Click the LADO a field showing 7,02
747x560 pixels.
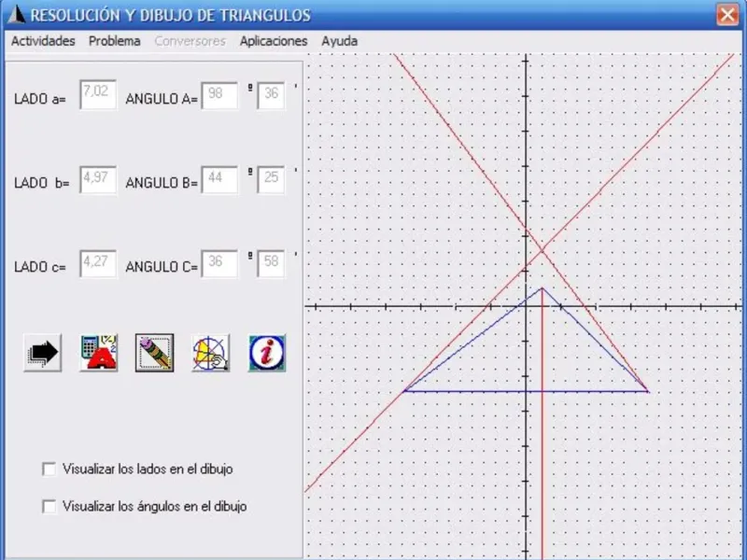tap(98, 94)
